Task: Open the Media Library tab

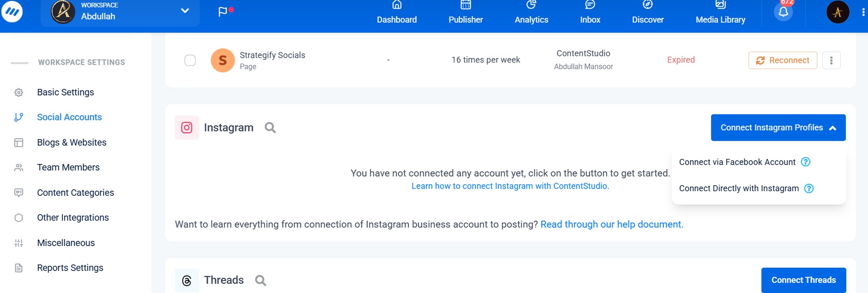Action: [x=720, y=13]
